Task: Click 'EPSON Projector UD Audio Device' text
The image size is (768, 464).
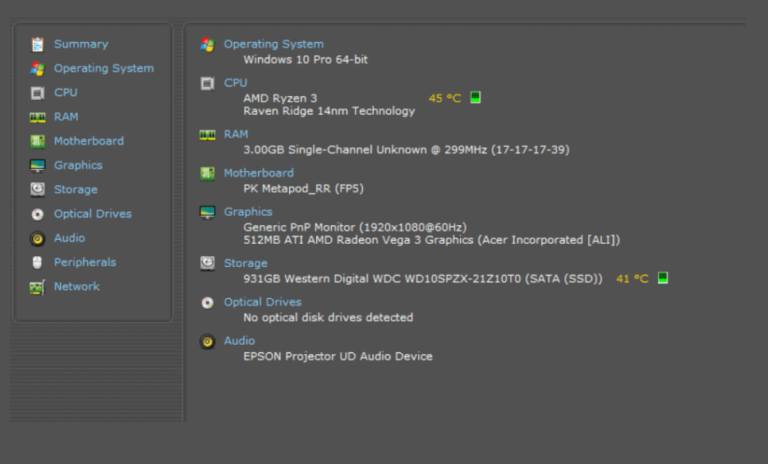Action: pos(338,356)
